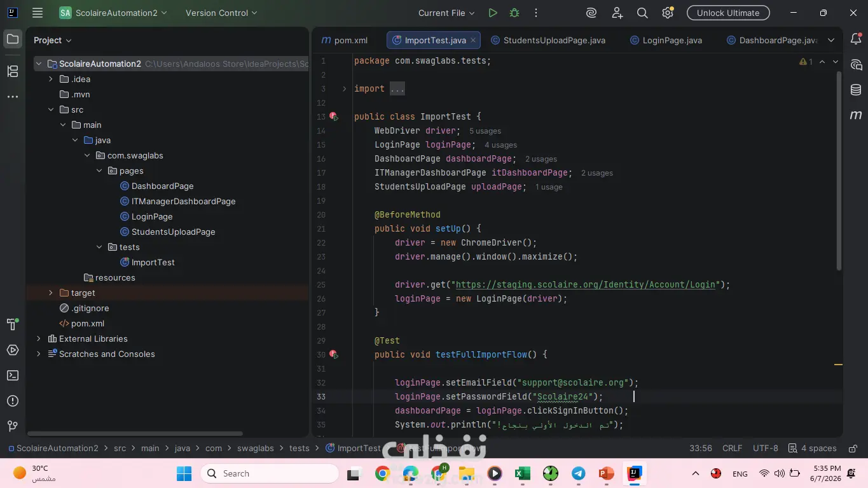Click the Unlock Ultimate button

pos(728,13)
